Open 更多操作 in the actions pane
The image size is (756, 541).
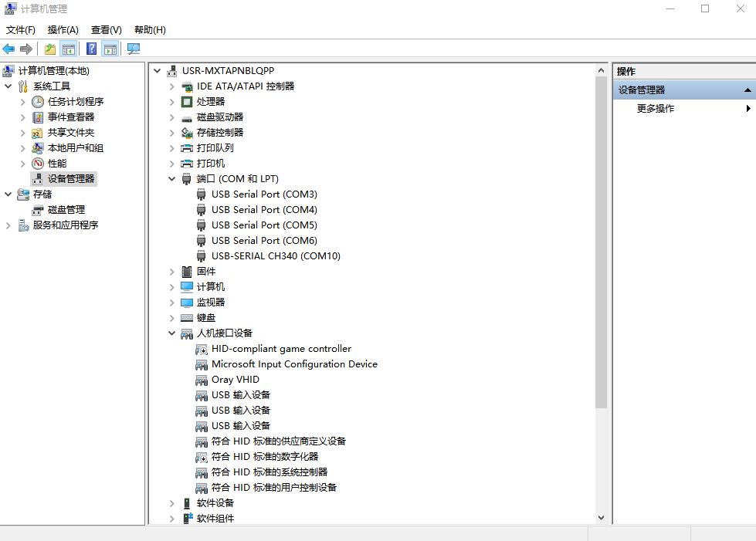[x=655, y=109]
